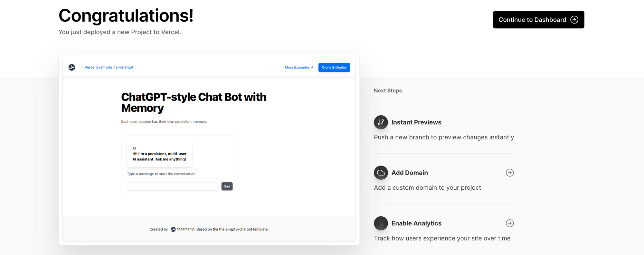This screenshot has width=644, height=255.
Task: Open the Vercel Examples / ai-chatgpt link
Action: tap(109, 67)
